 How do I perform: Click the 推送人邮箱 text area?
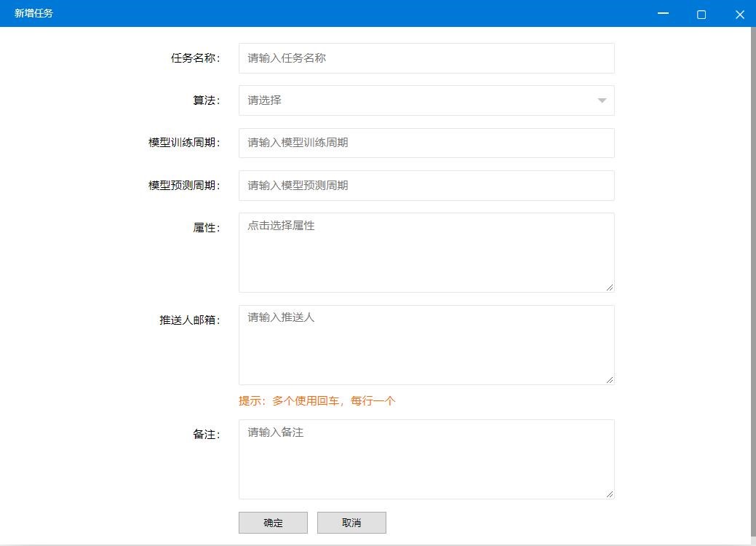[426, 344]
